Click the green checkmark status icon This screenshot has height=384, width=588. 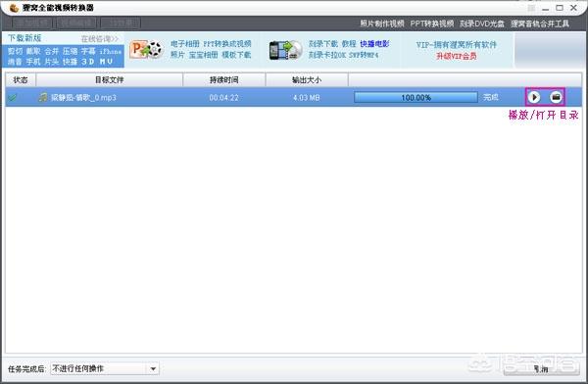tap(13, 98)
